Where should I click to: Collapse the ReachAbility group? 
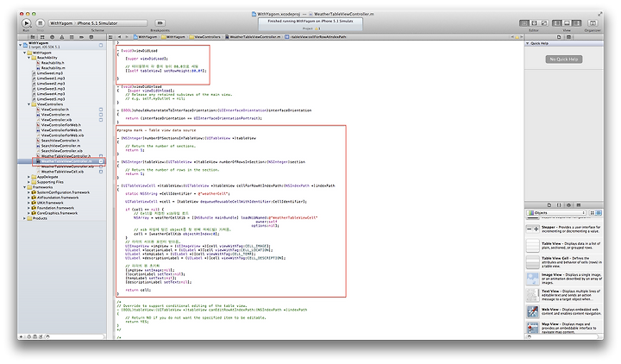point(29,58)
